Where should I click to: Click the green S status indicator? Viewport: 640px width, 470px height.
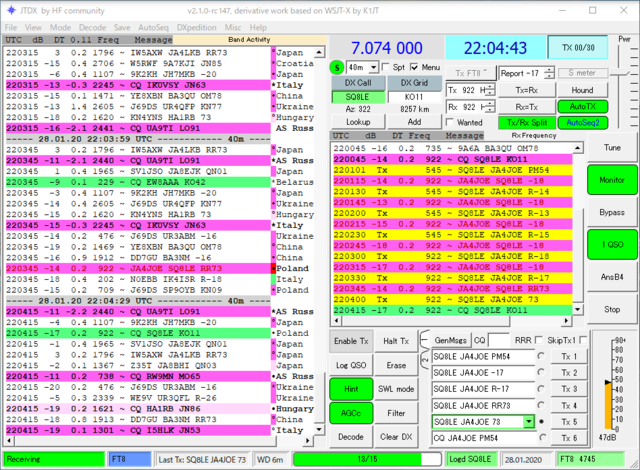tap(337, 67)
